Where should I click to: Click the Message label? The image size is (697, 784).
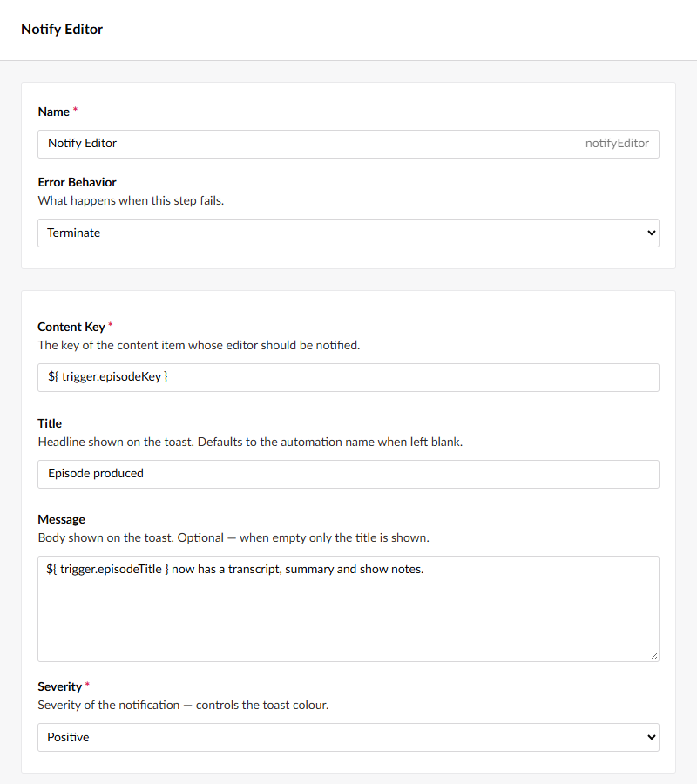pyautogui.click(x=62, y=519)
